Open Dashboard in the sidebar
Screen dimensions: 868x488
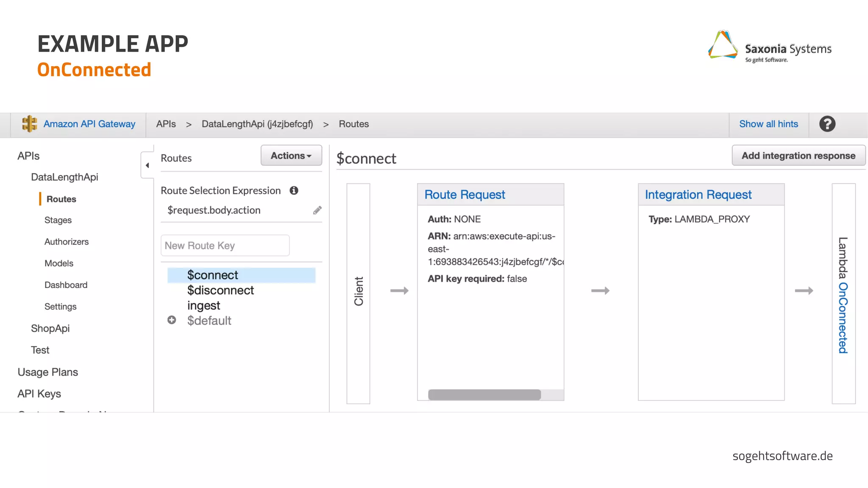pyautogui.click(x=66, y=285)
